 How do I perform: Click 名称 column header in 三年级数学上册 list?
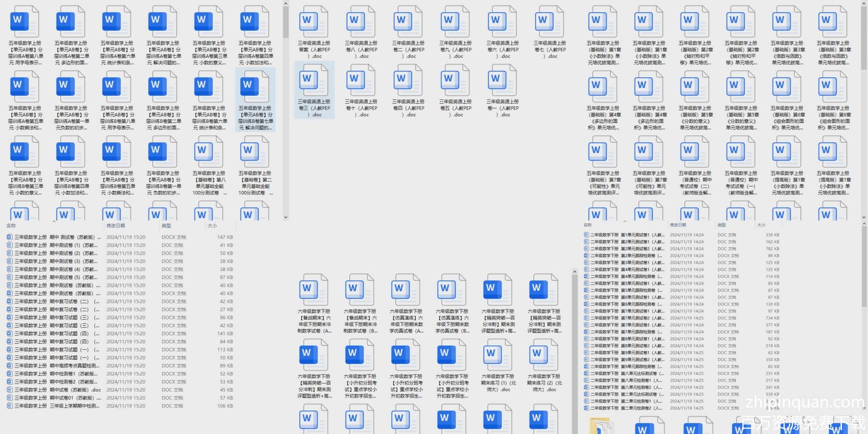pos(11,226)
